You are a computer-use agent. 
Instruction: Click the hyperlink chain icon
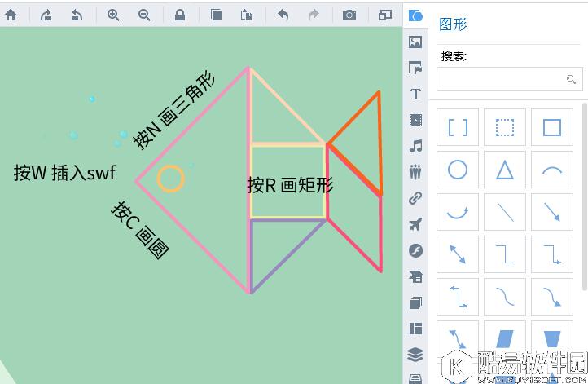tap(415, 198)
